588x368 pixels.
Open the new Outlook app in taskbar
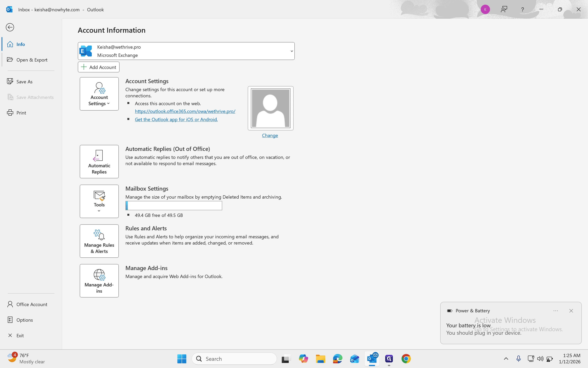point(355,359)
